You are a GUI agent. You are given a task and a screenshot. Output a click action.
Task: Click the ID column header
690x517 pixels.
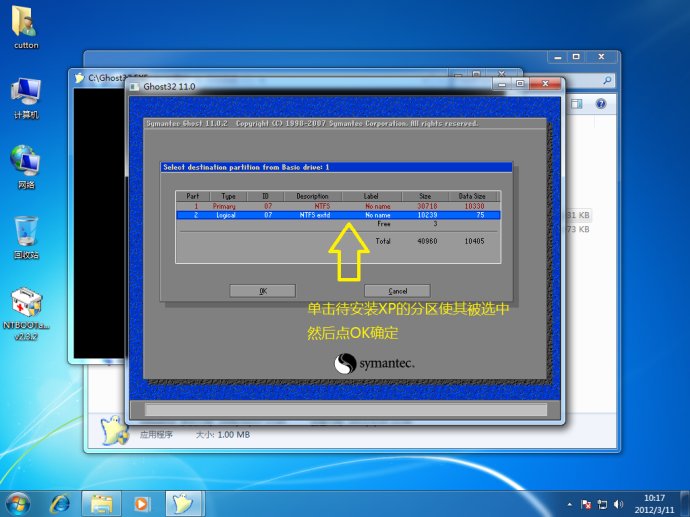tap(265, 196)
